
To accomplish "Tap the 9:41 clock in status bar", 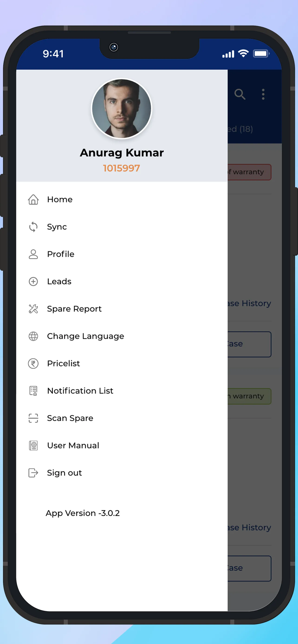I will pyautogui.click(x=53, y=54).
